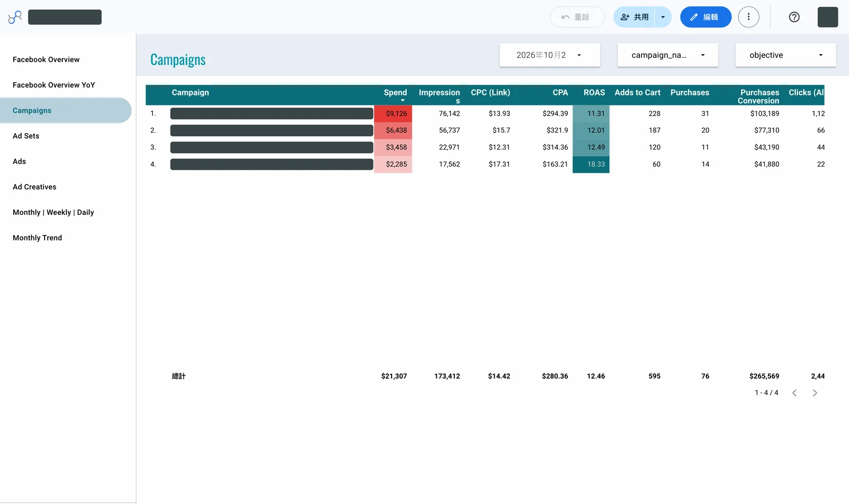Click the $21,307 total spend value

pyautogui.click(x=394, y=376)
